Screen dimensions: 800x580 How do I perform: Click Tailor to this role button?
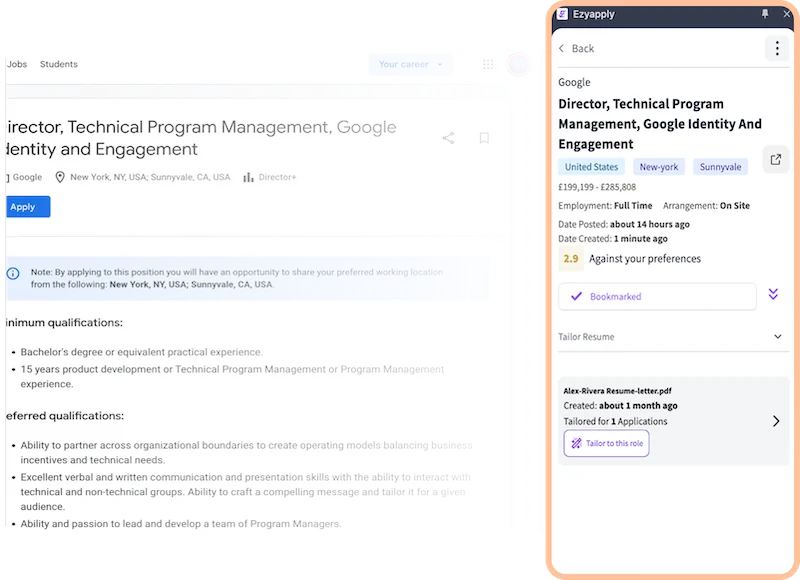tap(606, 443)
